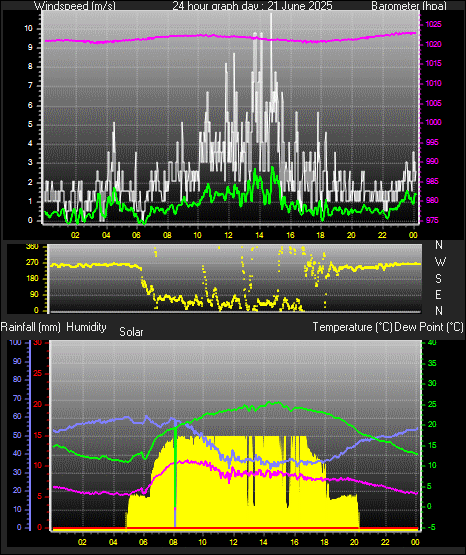The image size is (466, 555).
Task: Click the 'Temperature (°C)' label
Action: coord(352,327)
